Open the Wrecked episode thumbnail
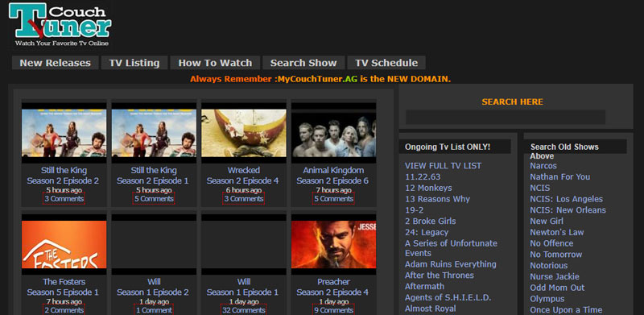Image resolution: width=644 pixels, height=315 pixels. tap(244, 133)
